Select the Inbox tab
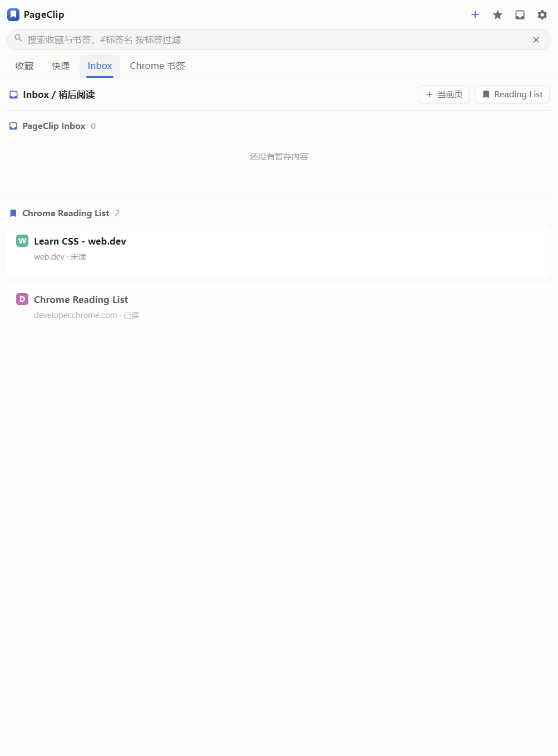The height and width of the screenshot is (756, 558). click(100, 66)
